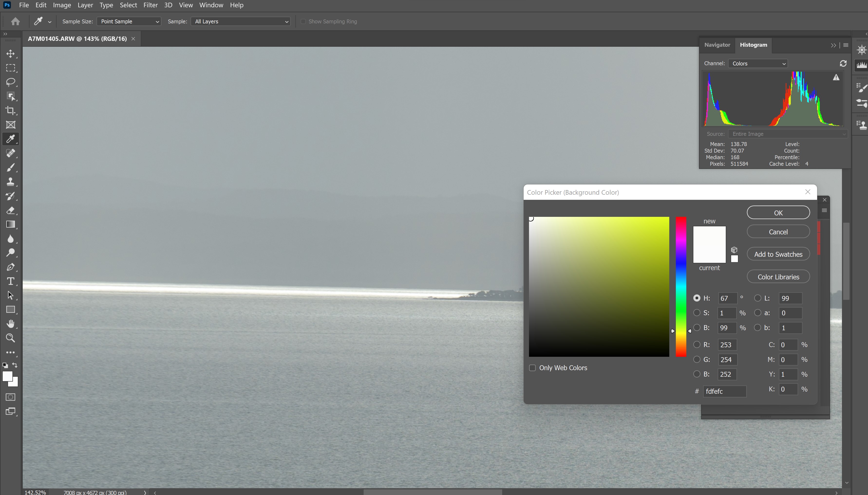Image resolution: width=868 pixels, height=495 pixels.
Task: Select the Clone Stamp tool
Action: pos(10,182)
